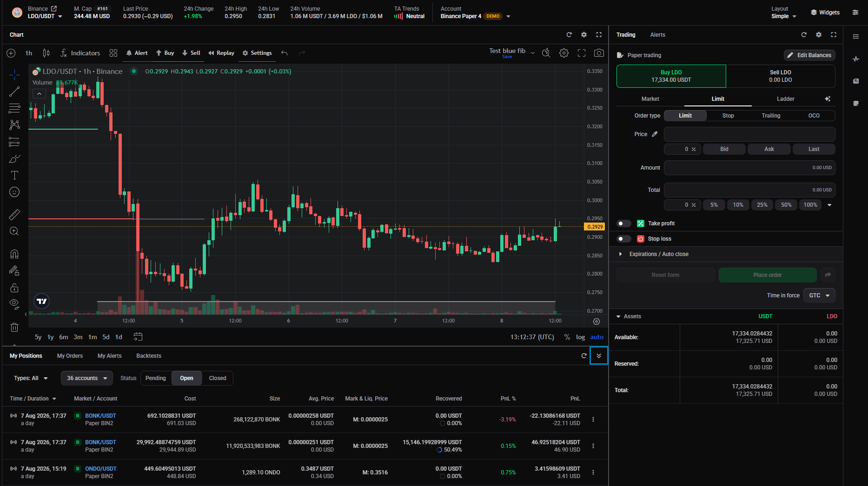Collapse the Assets section
This screenshot has width=868, height=486.
tap(629, 316)
